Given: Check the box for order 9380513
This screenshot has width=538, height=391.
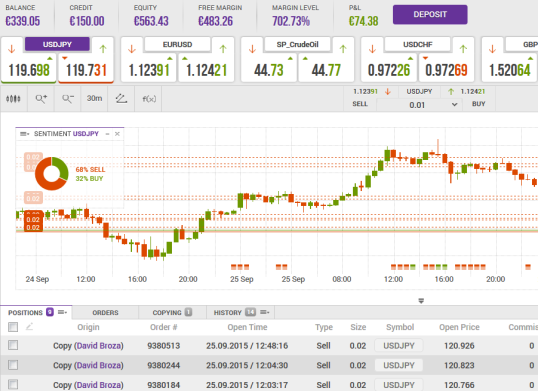Looking at the screenshot, I should coord(13,345).
